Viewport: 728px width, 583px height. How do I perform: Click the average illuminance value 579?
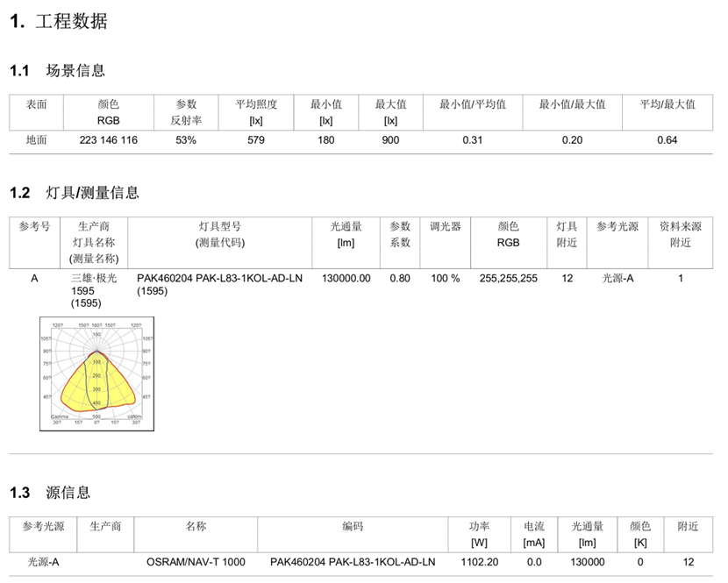(x=256, y=140)
